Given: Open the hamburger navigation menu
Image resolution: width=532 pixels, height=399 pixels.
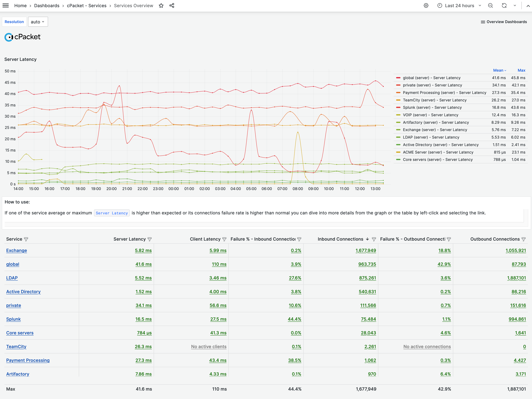Looking at the screenshot, I should click(5, 5).
